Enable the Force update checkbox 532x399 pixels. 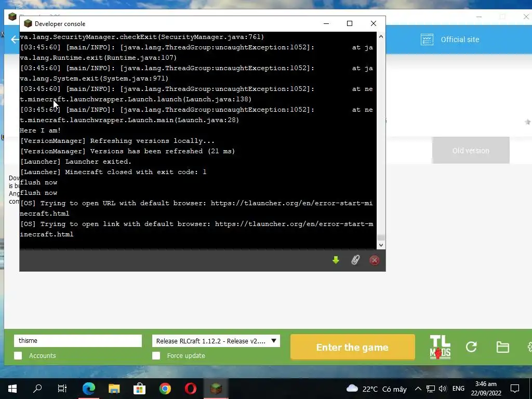(156, 355)
